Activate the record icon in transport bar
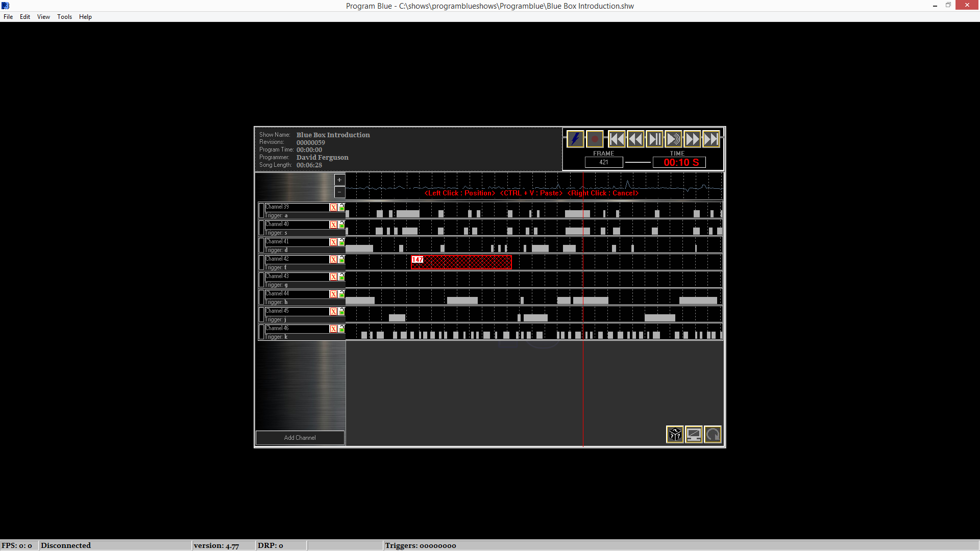The width and height of the screenshot is (980, 551). (x=595, y=139)
